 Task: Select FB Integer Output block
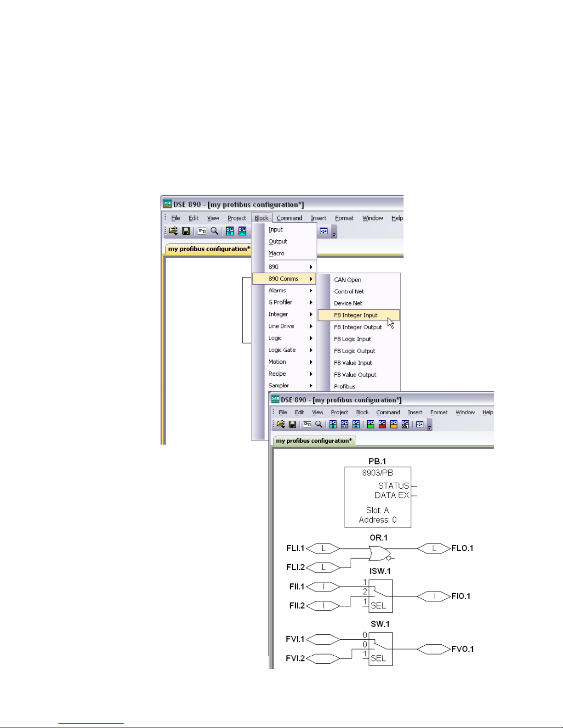pyautogui.click(x=359, y=327)
